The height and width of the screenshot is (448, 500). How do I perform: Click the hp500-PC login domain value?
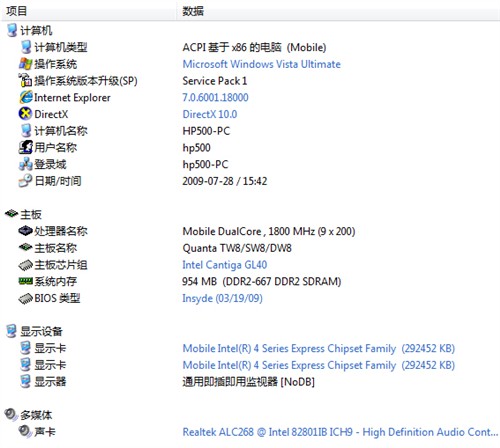tap(205, 164)
